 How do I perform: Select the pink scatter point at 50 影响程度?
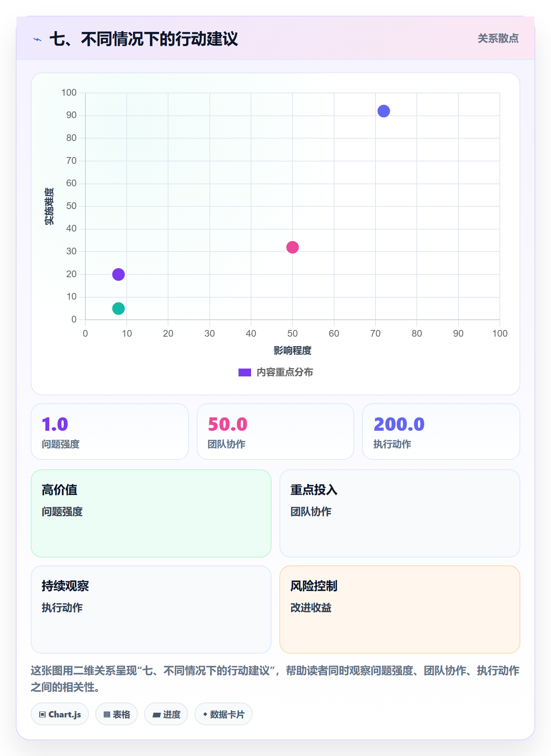pyautogui.click(x=292, y=247)
